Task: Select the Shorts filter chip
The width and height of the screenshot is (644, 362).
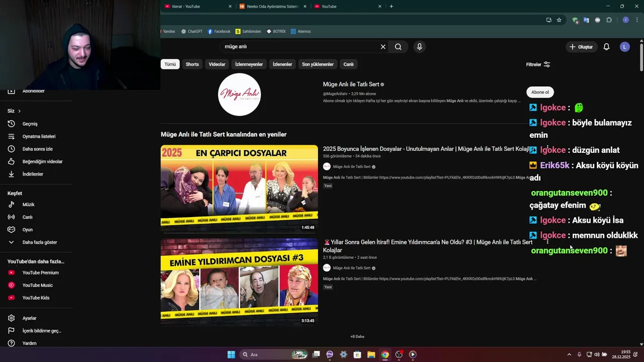Action: pyautogui.click(x=192, y=64)
